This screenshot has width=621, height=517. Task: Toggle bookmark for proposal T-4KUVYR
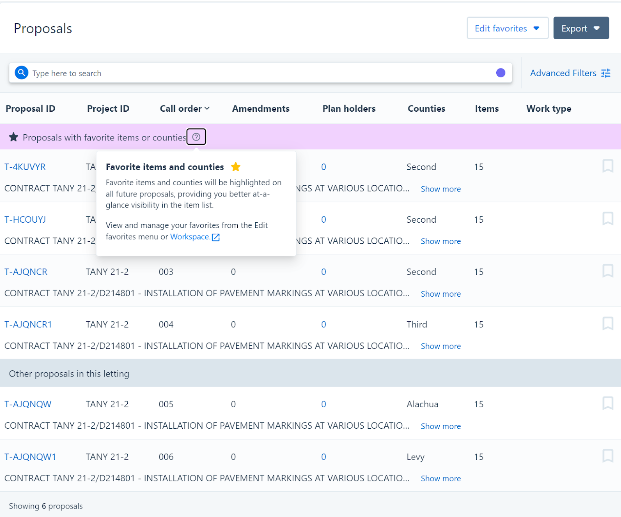coord(607,166)
